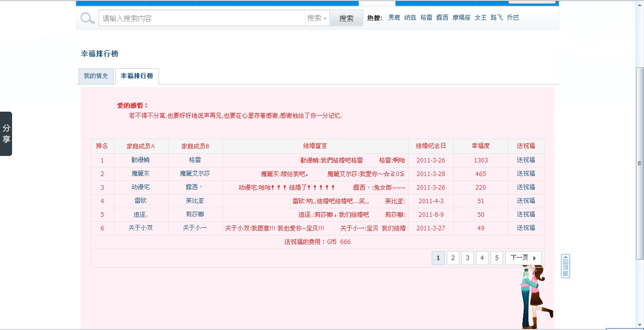The height and width of the screenshot is (330, 644).
Task: Select page 5 in the pagination bar
Action: (x=497, y=258)
